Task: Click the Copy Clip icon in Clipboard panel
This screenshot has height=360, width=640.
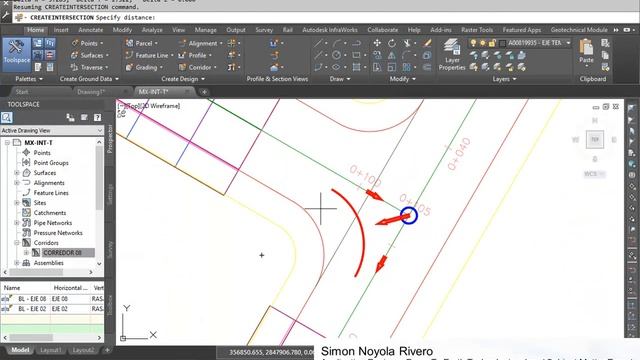Action: (605, 55)
